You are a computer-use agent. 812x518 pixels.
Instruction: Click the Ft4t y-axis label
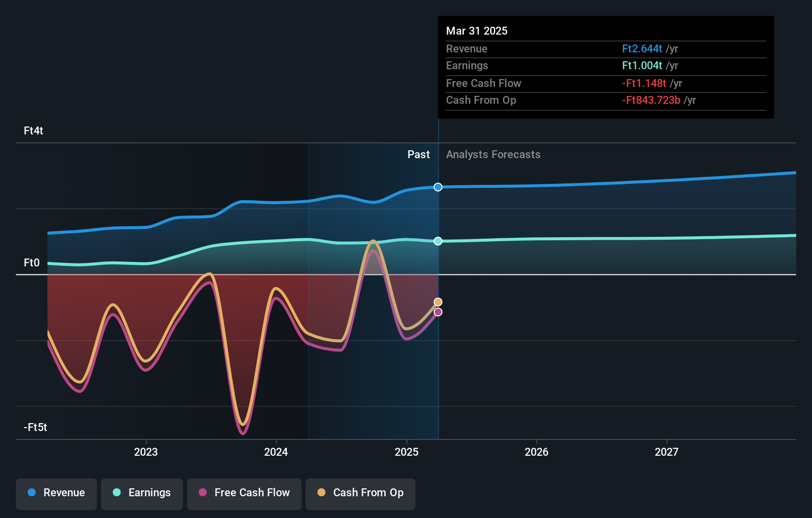tap(34, 130)
